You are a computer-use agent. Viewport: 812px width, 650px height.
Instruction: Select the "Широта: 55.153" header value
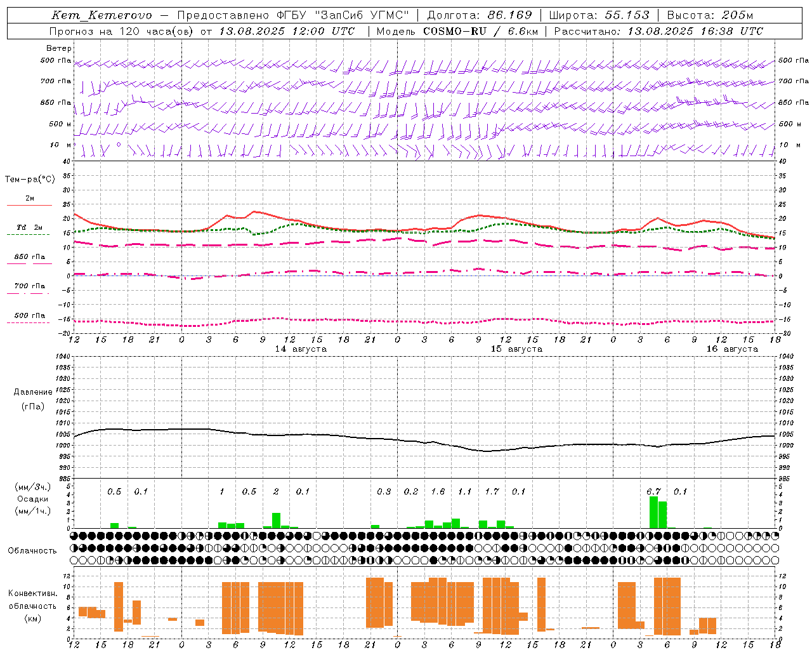click(599, 15)
